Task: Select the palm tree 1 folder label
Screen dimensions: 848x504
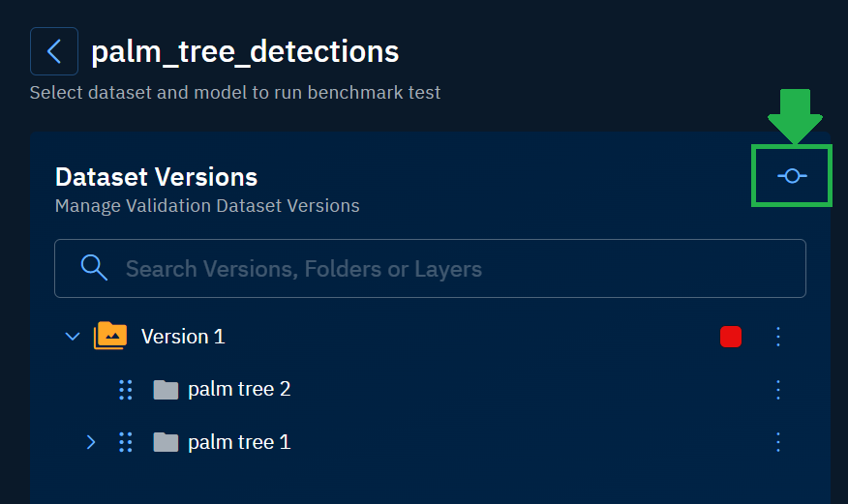Action: coord(239,442)
